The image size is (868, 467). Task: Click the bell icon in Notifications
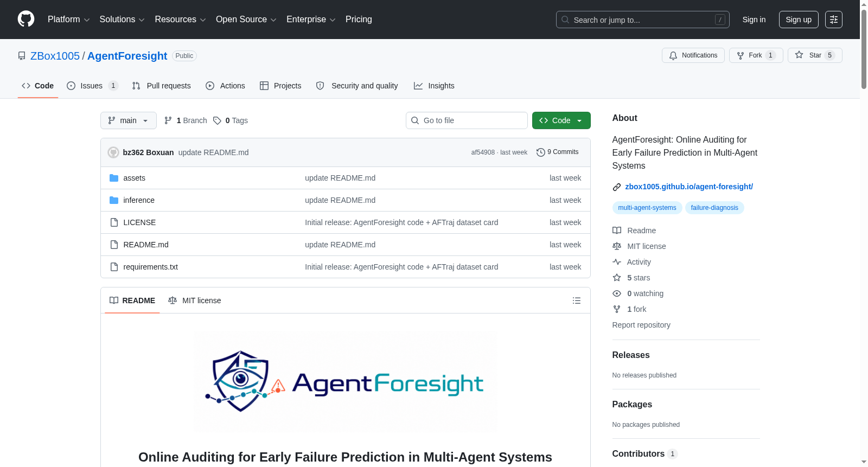pyautogui.click(x=673, y=55)
